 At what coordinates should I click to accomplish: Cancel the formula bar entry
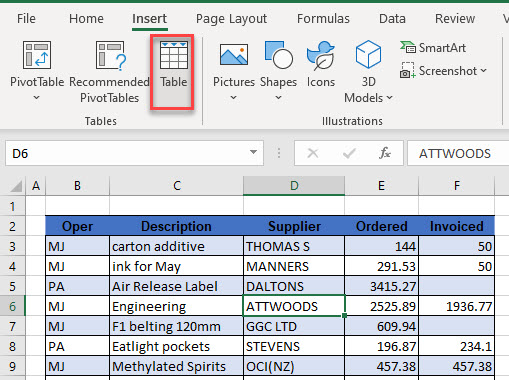pyautogui.click(x=313, y=153)
